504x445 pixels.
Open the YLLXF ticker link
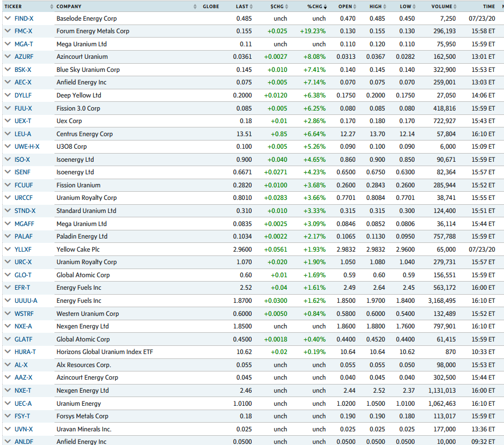[x=23, y=249]
